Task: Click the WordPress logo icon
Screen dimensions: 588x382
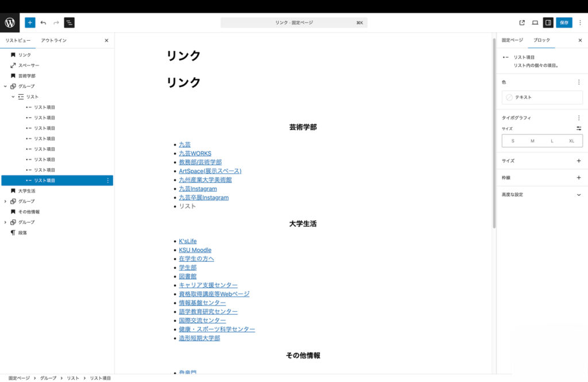Action: point(10,22)
